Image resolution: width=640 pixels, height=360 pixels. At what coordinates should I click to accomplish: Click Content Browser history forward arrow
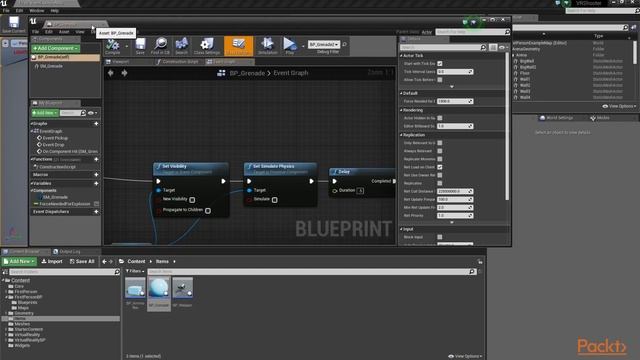pos(111,262)
